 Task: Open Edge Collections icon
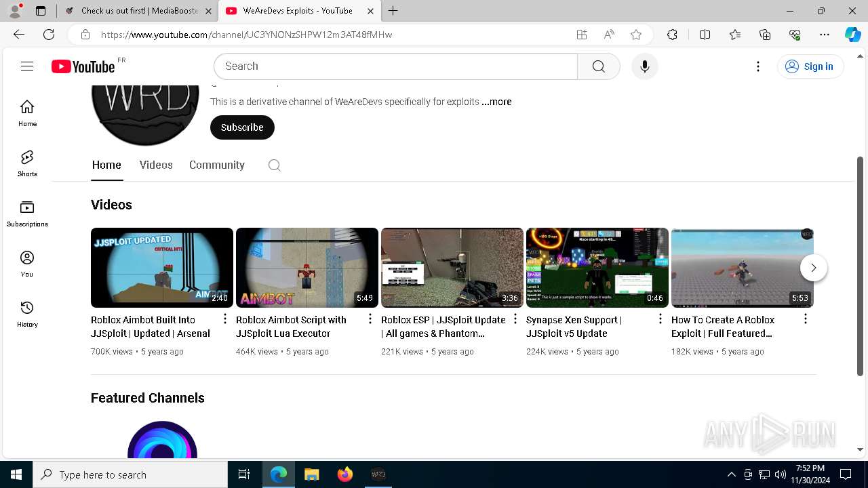[x=765, y=35]
